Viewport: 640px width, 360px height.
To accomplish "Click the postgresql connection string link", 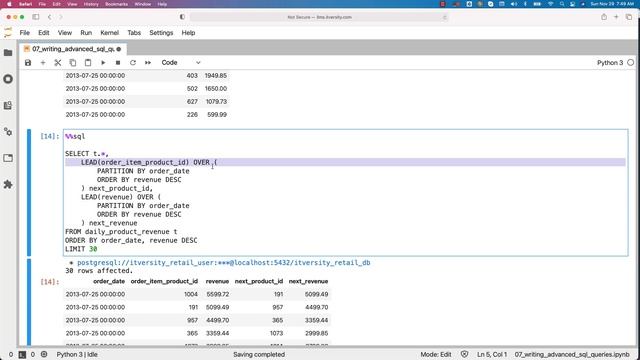I will 224,262.
